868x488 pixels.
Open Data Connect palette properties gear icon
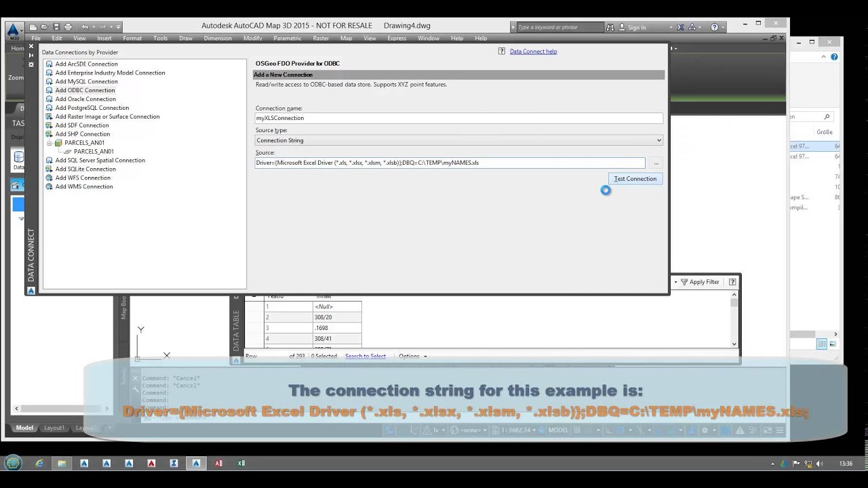(31, 64)
